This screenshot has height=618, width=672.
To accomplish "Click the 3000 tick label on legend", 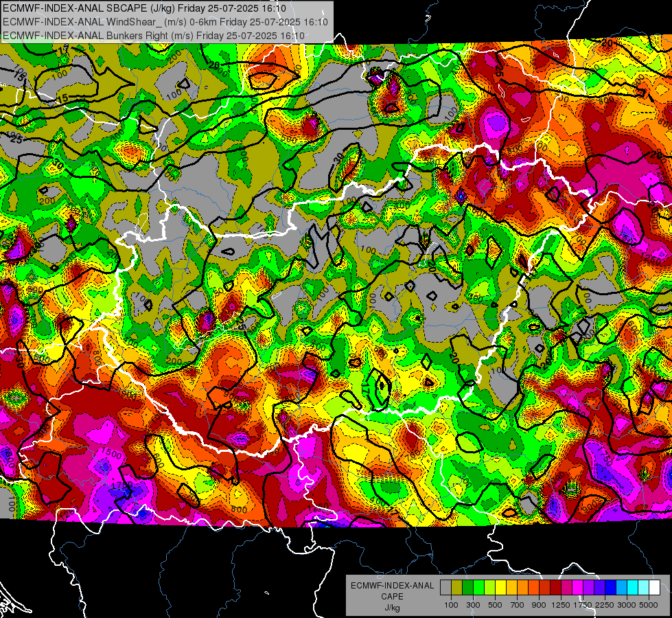I will (x=627, y=605).
